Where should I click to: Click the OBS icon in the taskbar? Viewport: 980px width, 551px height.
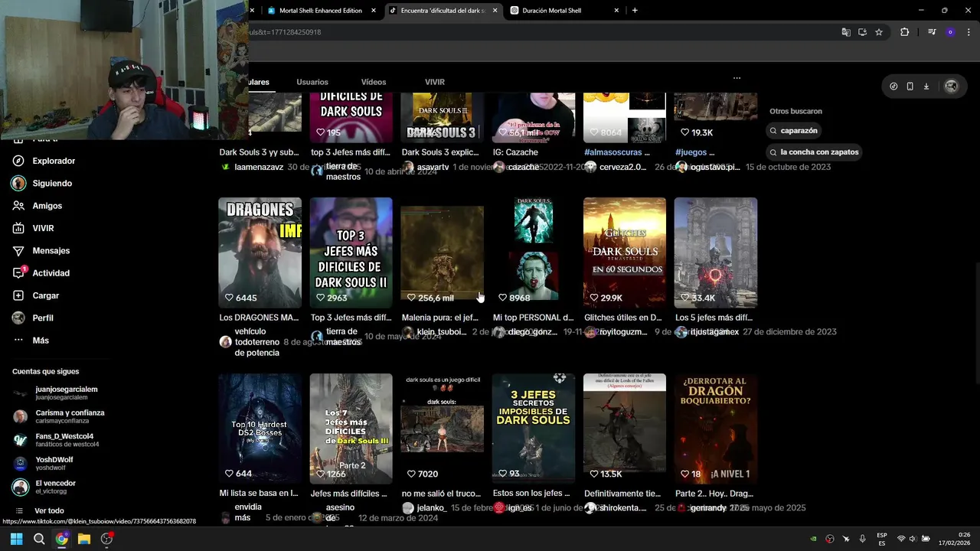(x=106, y=539)
